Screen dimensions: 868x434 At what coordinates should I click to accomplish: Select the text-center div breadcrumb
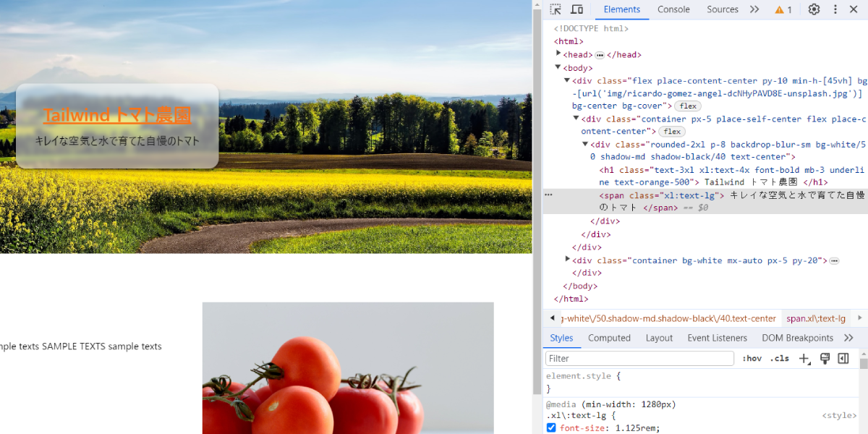[x=668, y=318]
